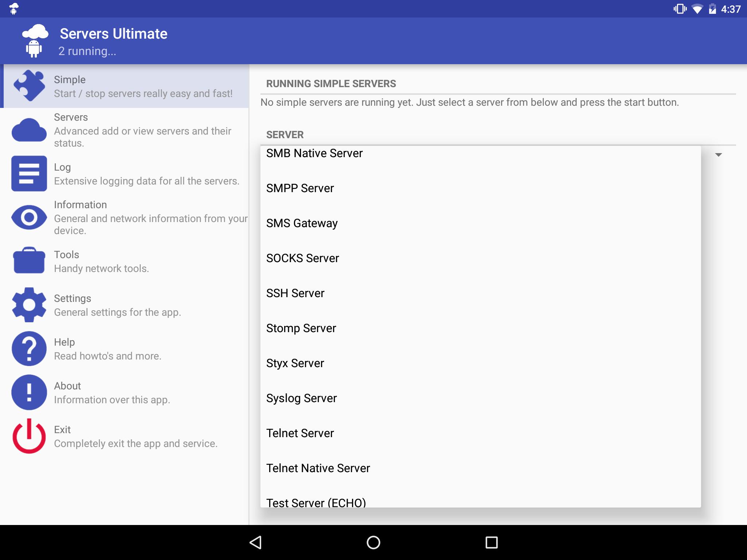Tap 'No simple servers are running yet' message
This screenshot has width=747, height=560.
(469, 102)
